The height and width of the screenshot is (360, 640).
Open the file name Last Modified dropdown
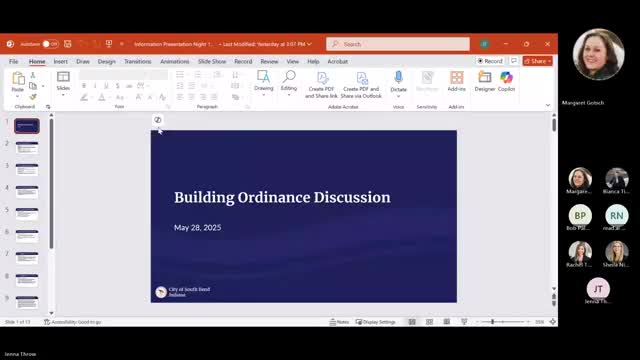tap(309, 44)
